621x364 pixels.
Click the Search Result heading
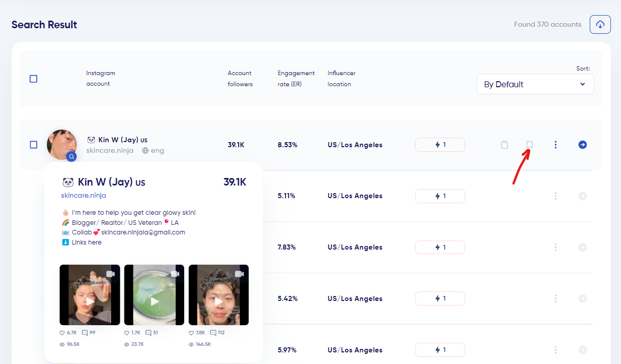tap(44, 24)
